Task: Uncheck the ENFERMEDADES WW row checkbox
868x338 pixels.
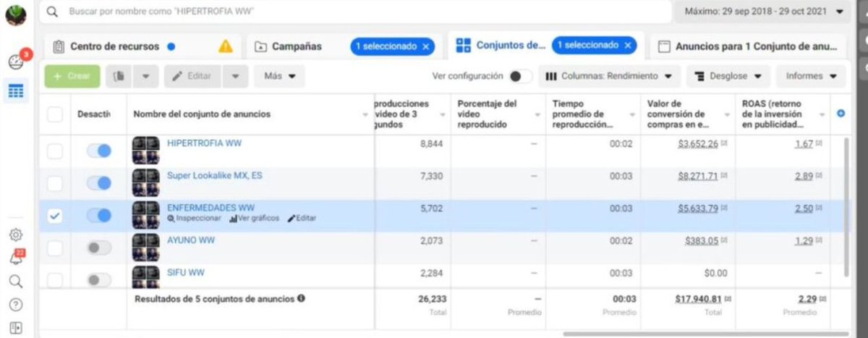Action: click(x=55, y=216)
